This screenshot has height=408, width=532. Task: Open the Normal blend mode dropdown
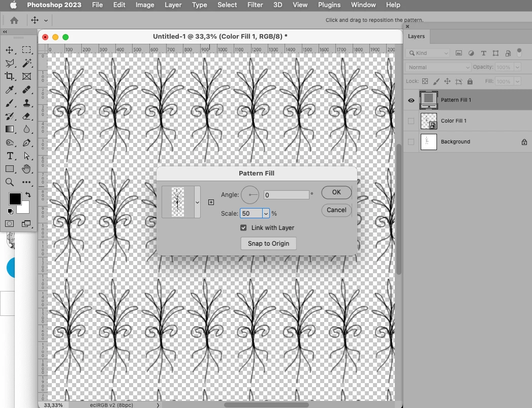pos(438,67)
